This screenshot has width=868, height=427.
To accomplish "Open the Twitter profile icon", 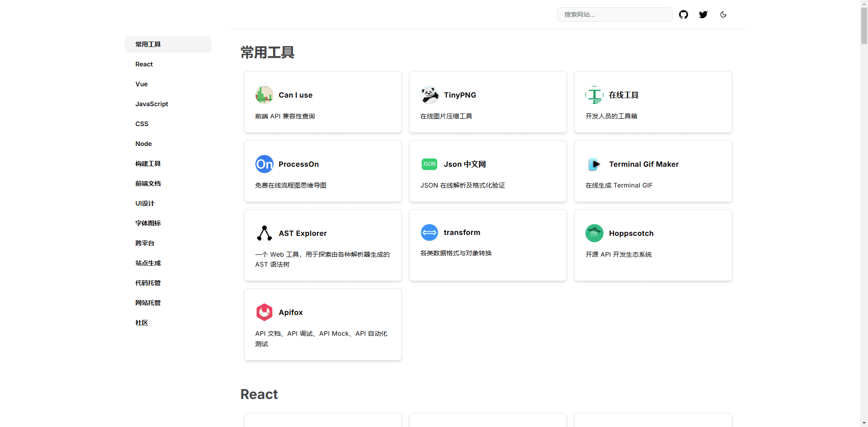I will [x=703, y=14].
